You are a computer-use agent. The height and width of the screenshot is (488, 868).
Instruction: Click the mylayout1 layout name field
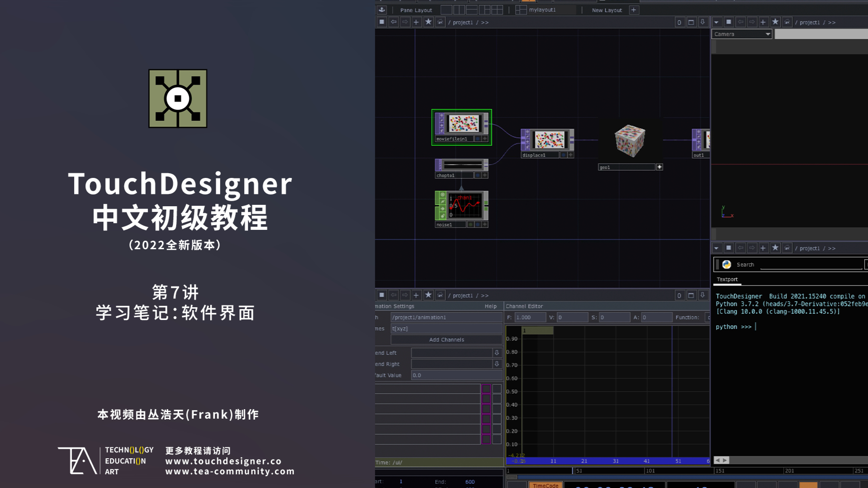pyautogui.click(x=552, y=10)
